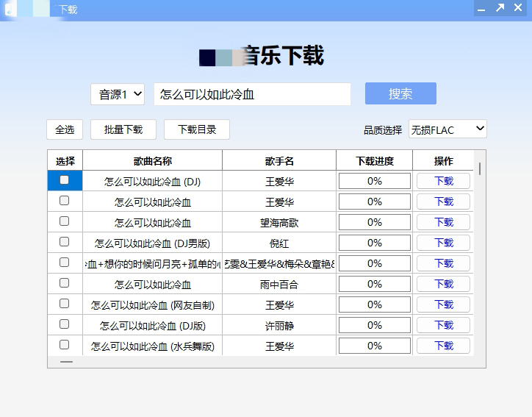Image resolution: width=532 pixels, height=417 pixels.
Task: Click the 0% progress bar for 望海高歌
Action: coord(375,222)
